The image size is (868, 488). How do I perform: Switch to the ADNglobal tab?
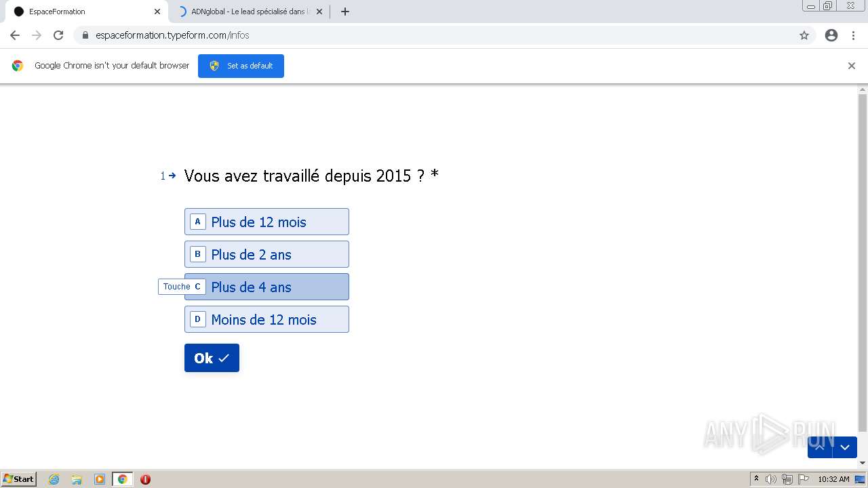pyautogui.click(x=248, y=12)
